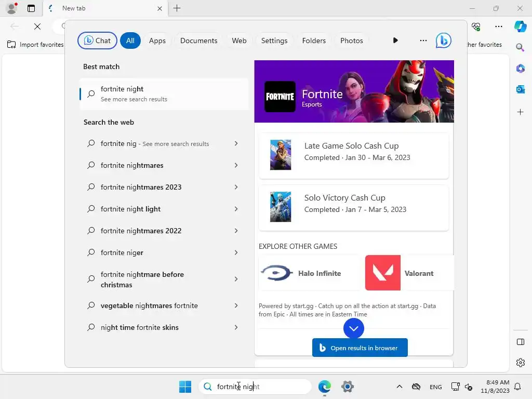Open the Fortnite Esports logo tile
The image size is (532, 399).
pos(280,97)
